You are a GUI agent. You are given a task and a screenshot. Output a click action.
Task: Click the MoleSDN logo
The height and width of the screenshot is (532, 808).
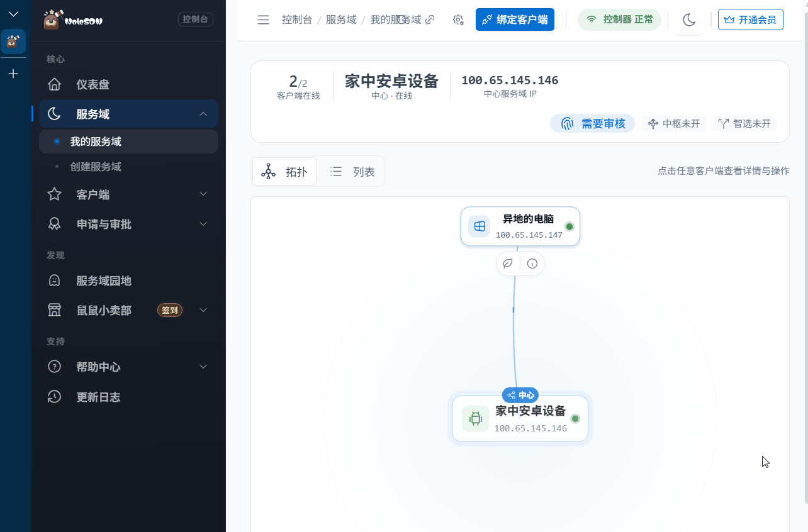73,19
